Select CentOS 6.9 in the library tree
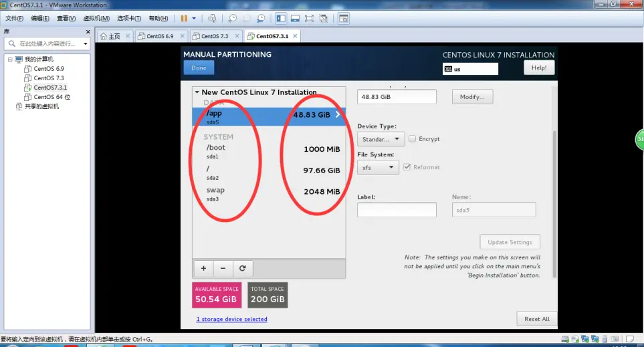Image resolution: width=644 pixels, height=347 pixels. pos(49,69)
